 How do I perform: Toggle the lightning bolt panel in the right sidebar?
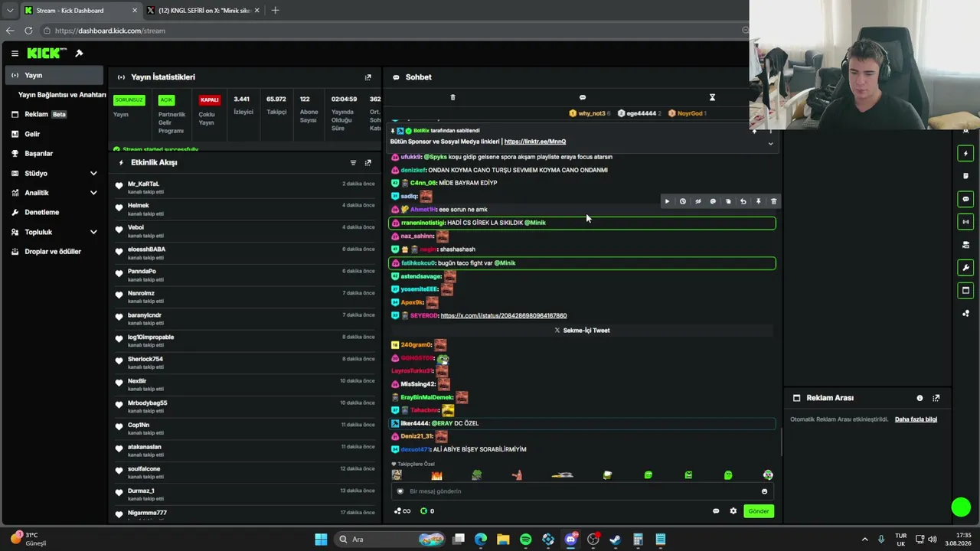click(965, 153)
